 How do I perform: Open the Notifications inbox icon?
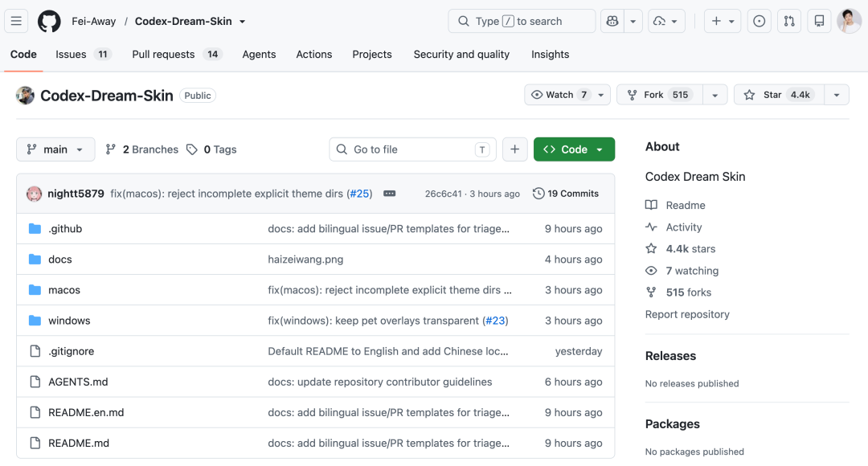(819, 21)
